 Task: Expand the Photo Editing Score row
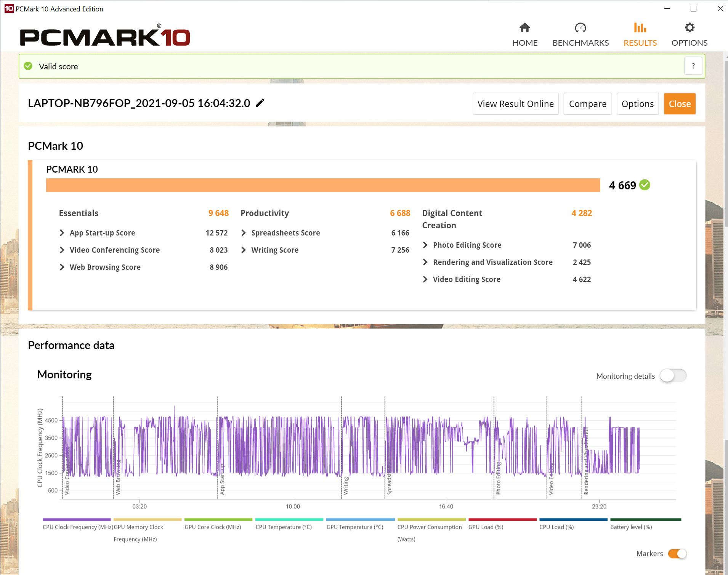(x=425, y=245)
